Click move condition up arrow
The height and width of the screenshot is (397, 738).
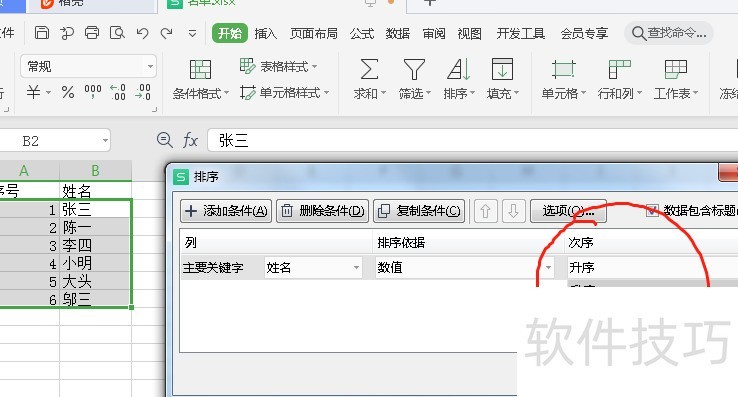point(485,211)
